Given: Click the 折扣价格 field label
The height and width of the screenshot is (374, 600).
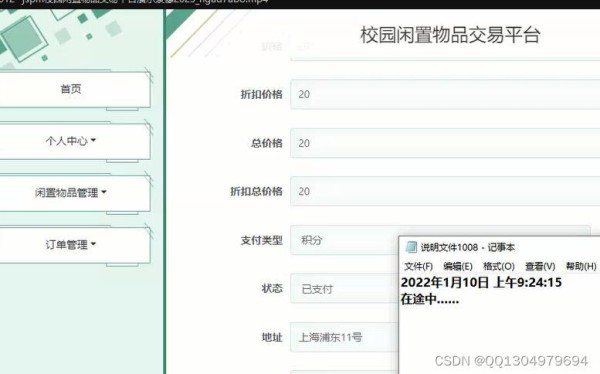Looking at the screenshot, I should coord(261,94).
